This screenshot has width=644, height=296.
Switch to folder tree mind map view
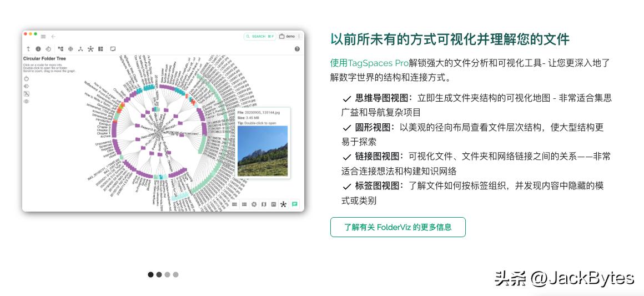(x=61, y=49)
